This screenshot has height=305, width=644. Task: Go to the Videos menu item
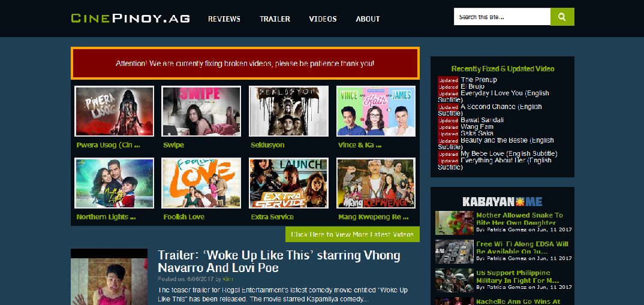323,19
